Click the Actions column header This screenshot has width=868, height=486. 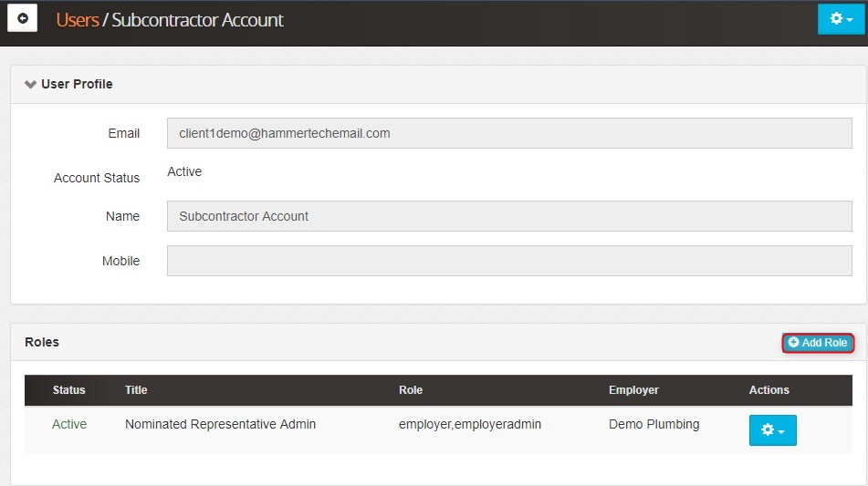769,390
